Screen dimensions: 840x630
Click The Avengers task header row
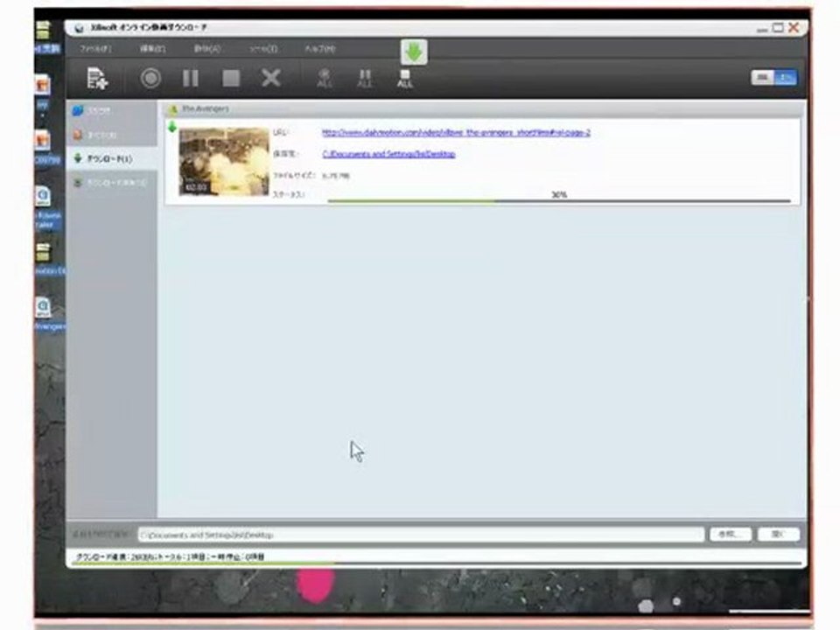(483, 109)
